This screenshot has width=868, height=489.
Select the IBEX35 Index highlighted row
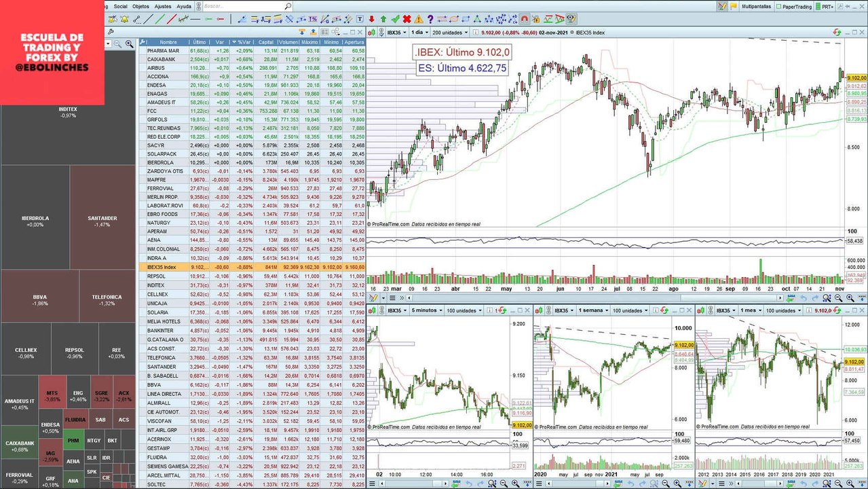[x=252, y=267]
